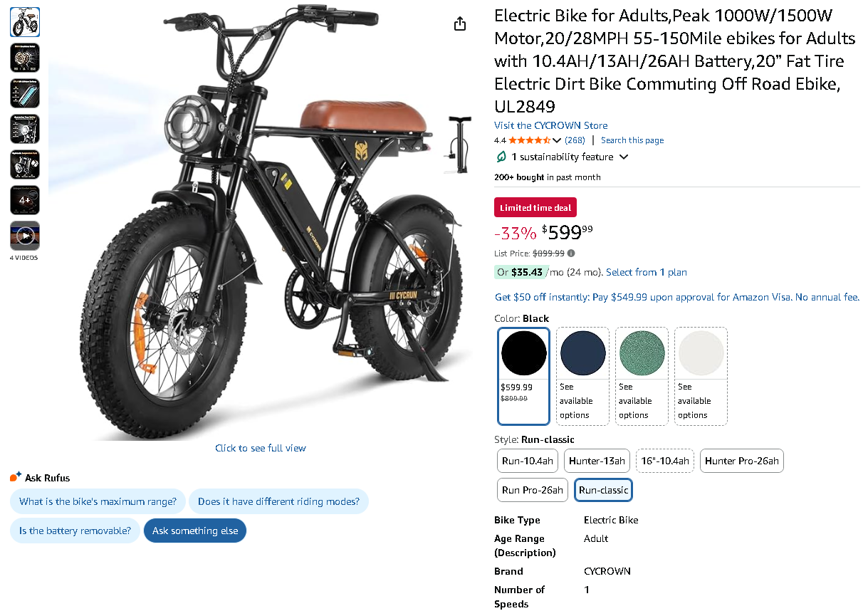Image resolution: width=868 pixels, height=611 pixels.
Task: Choose the Hunter Pro-26ah style
Action: (741, 461)
